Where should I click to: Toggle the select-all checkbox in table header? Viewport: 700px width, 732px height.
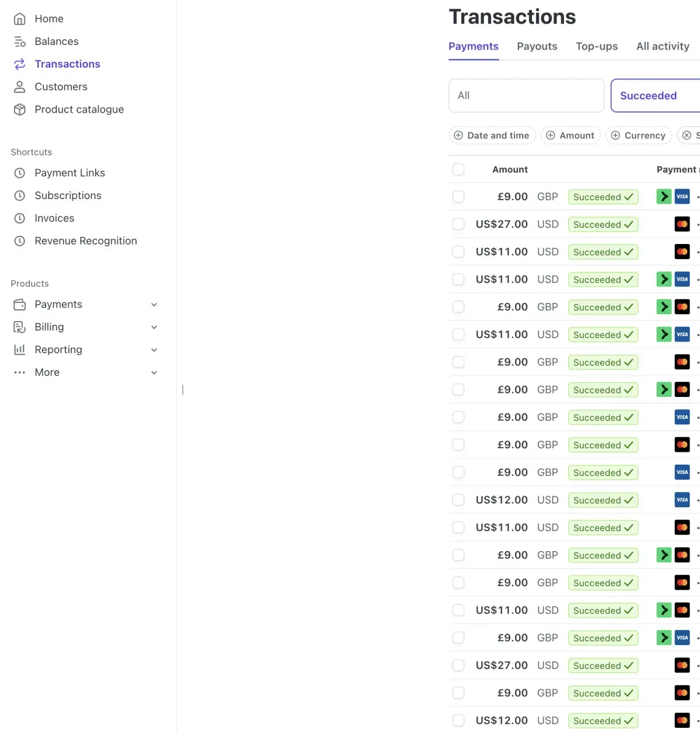click(459, 169)
